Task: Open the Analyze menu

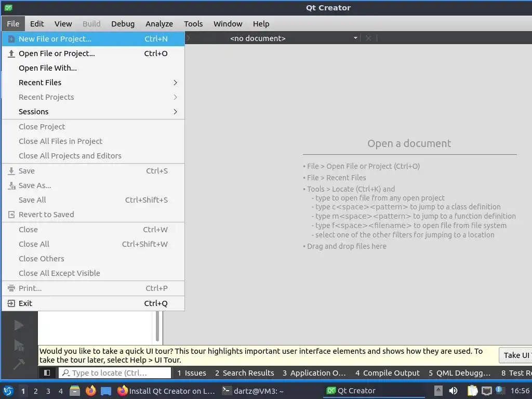Action: (159, 24)
